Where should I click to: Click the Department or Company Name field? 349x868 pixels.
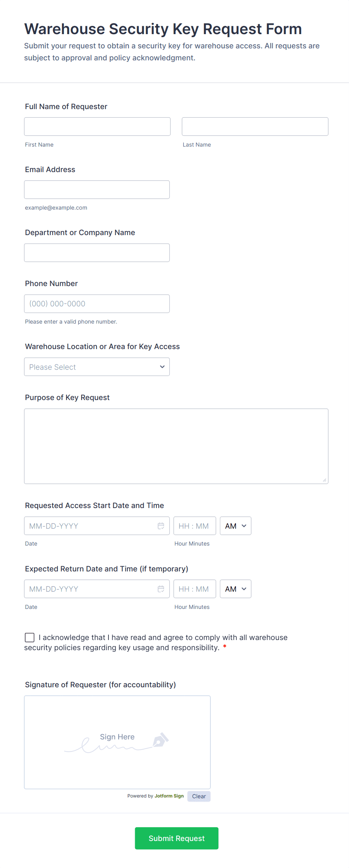(x=97, y=252)
